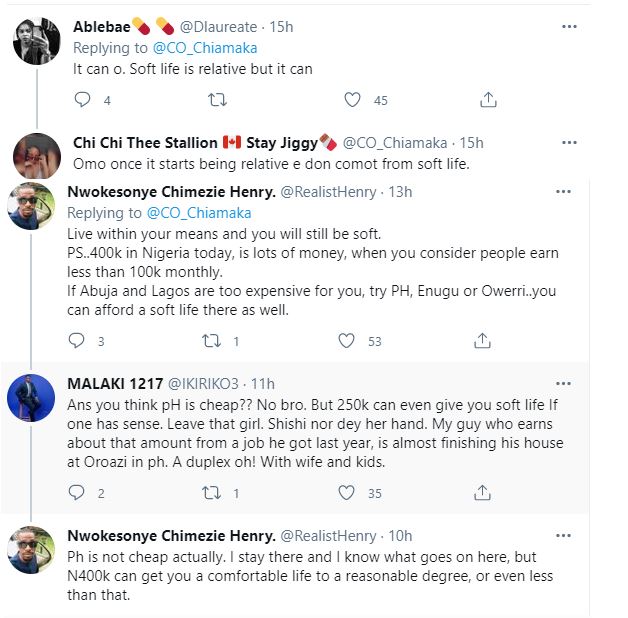This screenshot has height=618, width=628.
Task: Share Ablebae's tweet
Action: 488,100
